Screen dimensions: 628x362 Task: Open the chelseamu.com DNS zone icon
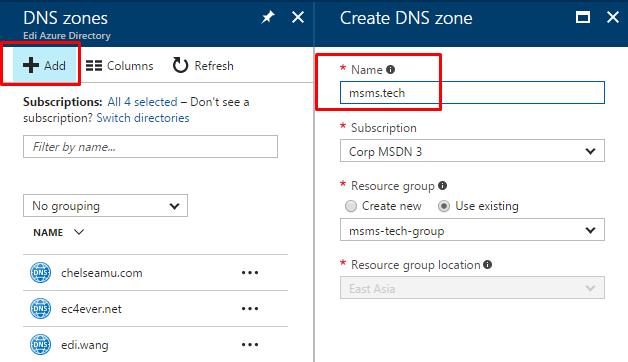point(40,273)
